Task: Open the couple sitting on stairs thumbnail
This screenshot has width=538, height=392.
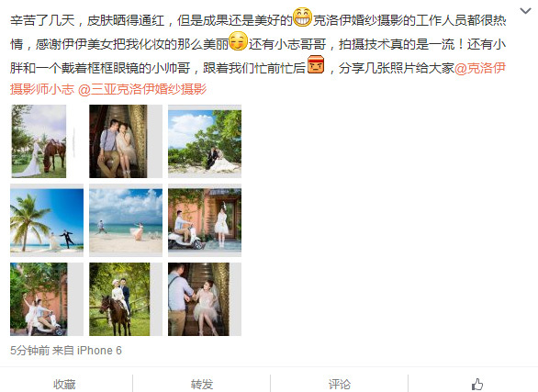Action: click(126, 141)
